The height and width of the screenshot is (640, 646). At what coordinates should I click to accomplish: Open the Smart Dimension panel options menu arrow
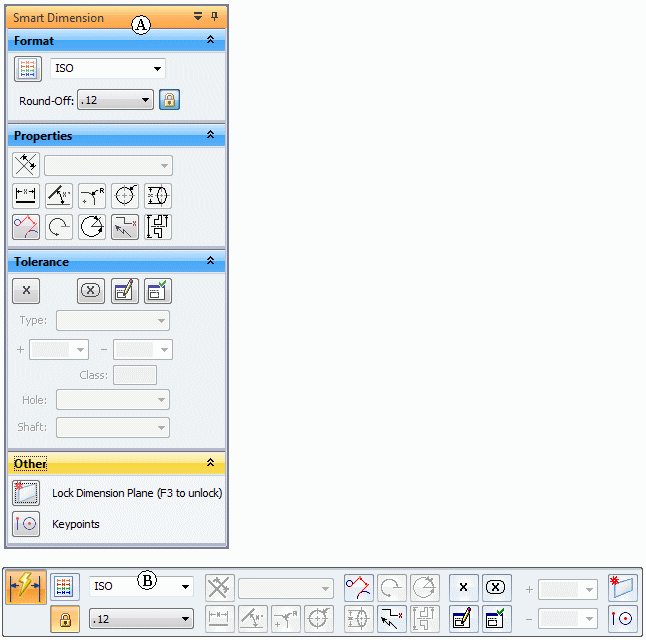[198, 17]
